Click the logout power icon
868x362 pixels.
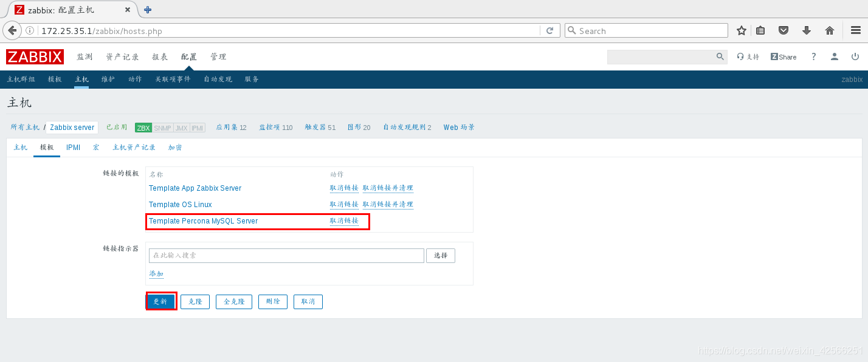pos(855,56)
